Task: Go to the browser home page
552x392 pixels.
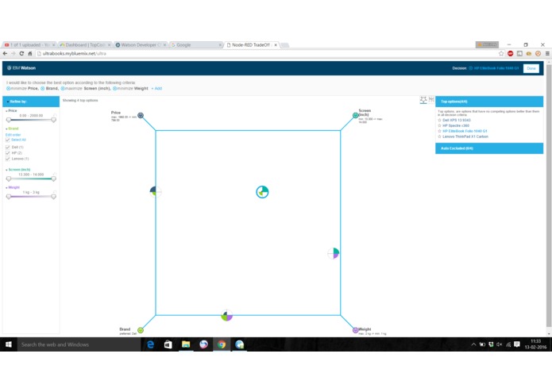Action: pyautogui.click(x=30, y=53)
